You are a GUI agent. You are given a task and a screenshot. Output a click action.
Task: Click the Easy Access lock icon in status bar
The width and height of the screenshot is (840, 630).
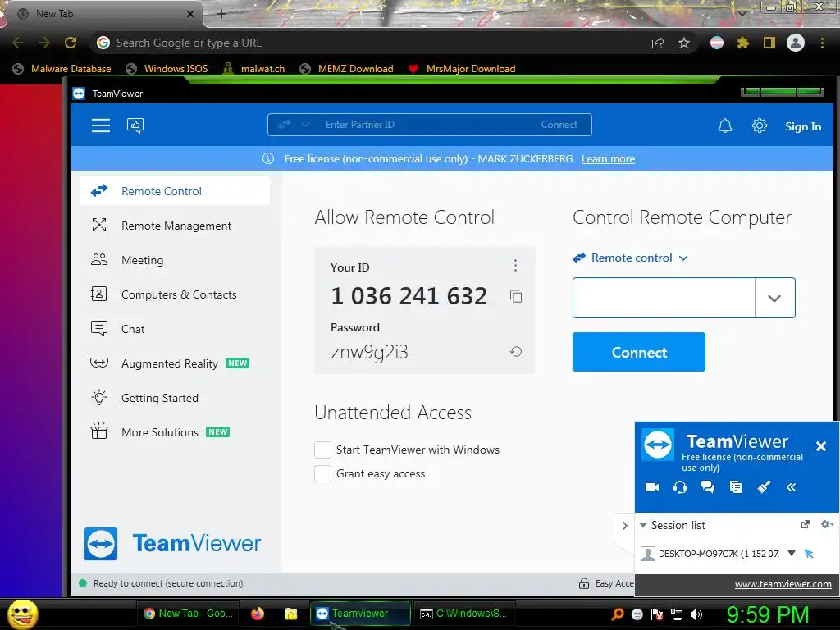coord(584,583)
